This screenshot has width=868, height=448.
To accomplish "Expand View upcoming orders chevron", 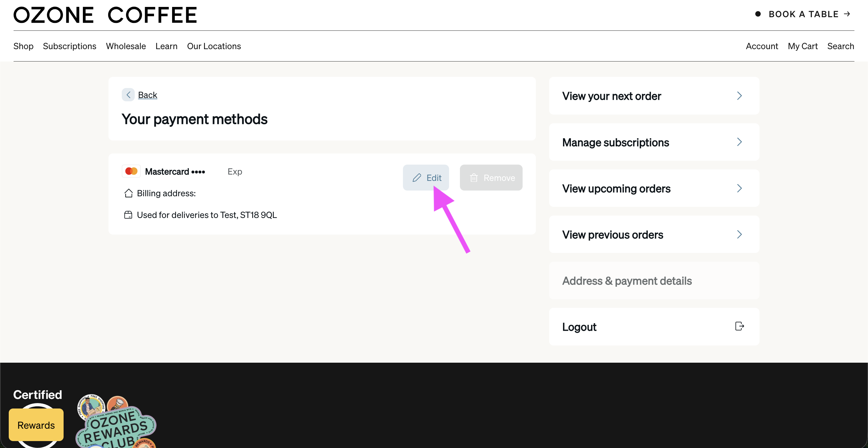I will pyautogui.click(x=739, y=188).
